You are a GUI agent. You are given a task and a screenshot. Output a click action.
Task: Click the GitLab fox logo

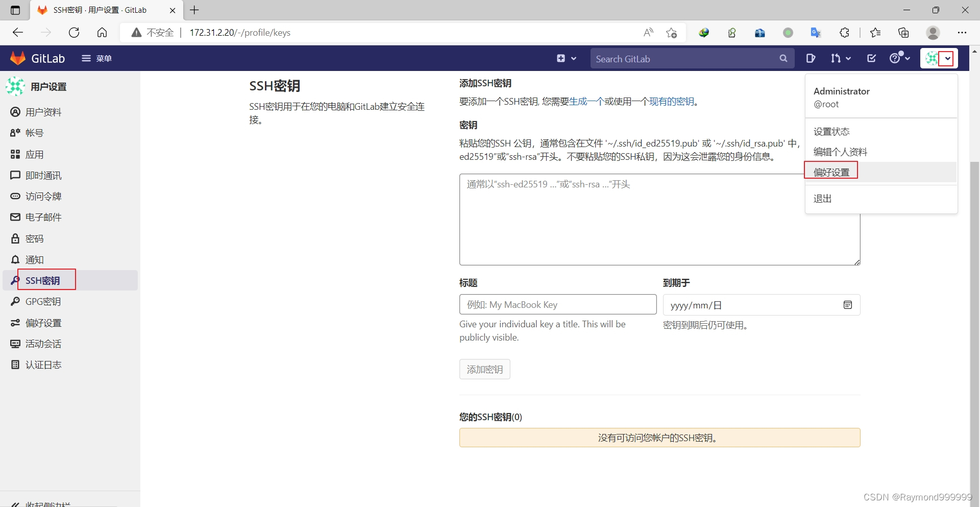pyautogui.click(x=18, y=58)
